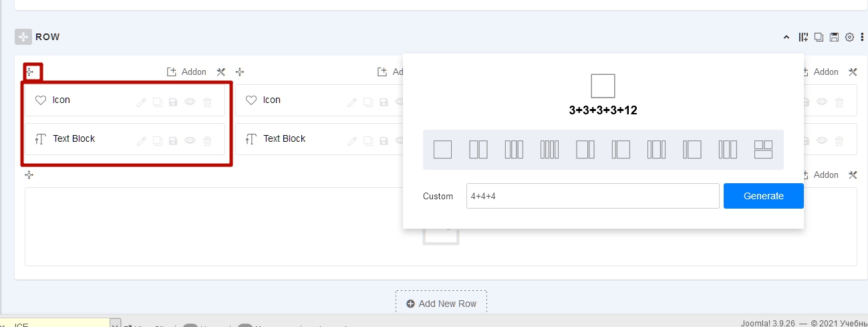Viewport: 868px width, 327px height.
Task: Duplicate the row using the copy icon
Action: pyautogui.click(x=819, y=37)
